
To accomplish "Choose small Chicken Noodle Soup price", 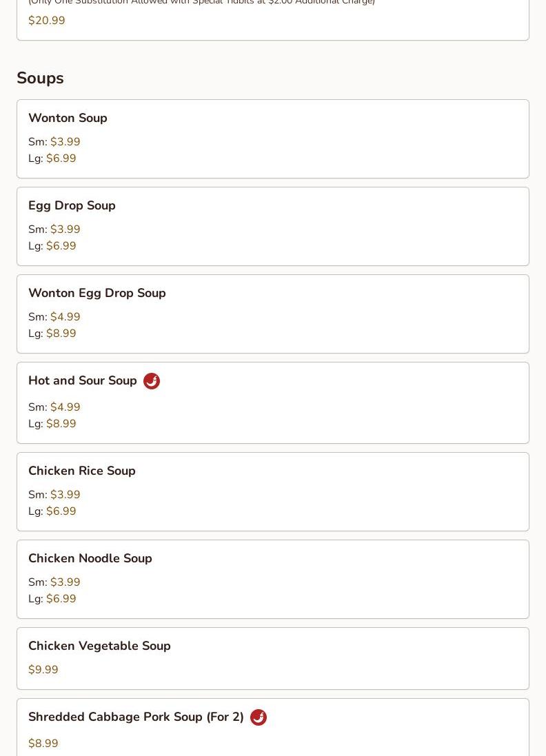I will (x=65, y=582).
